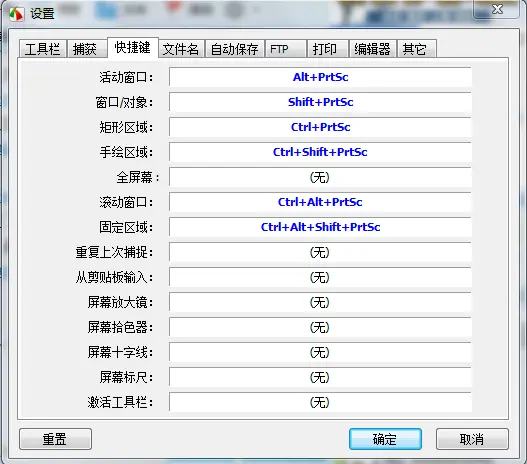Click the 屏幕放大镜 hotkey field
This screenshot has width=527, height=464.
point(320,302)
